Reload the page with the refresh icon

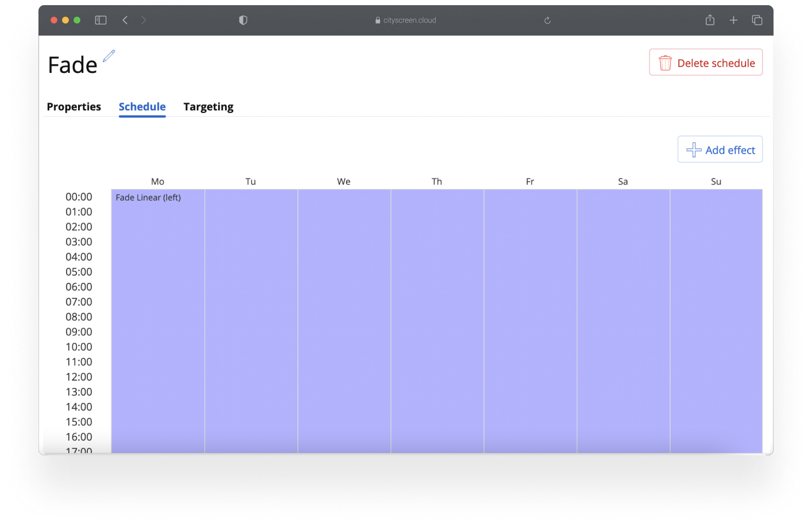[547, 20]
